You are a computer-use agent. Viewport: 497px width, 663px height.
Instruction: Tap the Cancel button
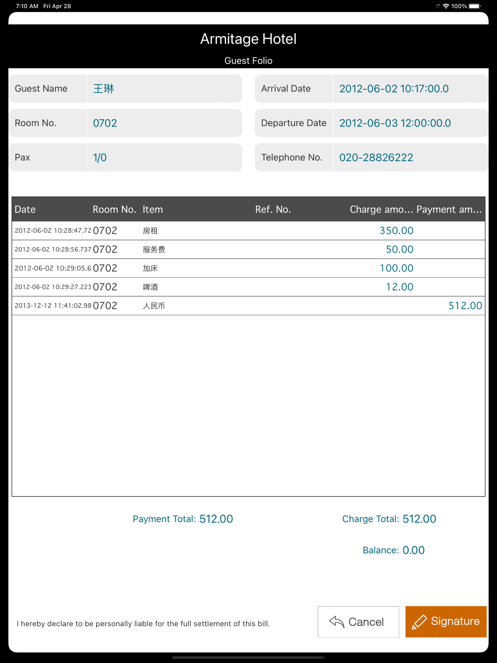tap(358, 622)
